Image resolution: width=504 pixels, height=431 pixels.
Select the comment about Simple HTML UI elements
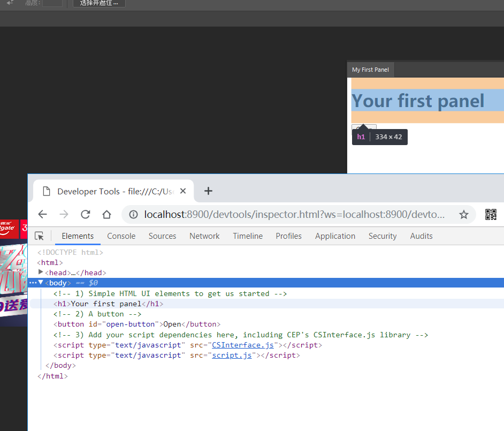(170, 293)
